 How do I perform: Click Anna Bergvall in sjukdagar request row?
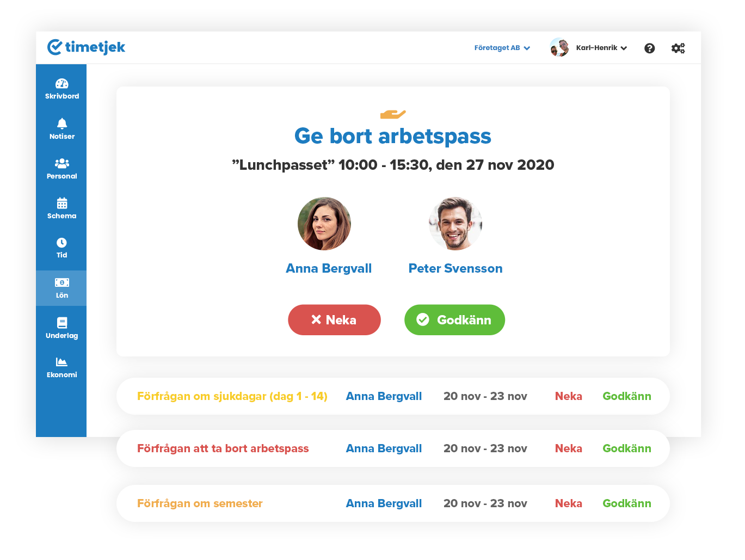pyautogui.click(x=384, y=396)
